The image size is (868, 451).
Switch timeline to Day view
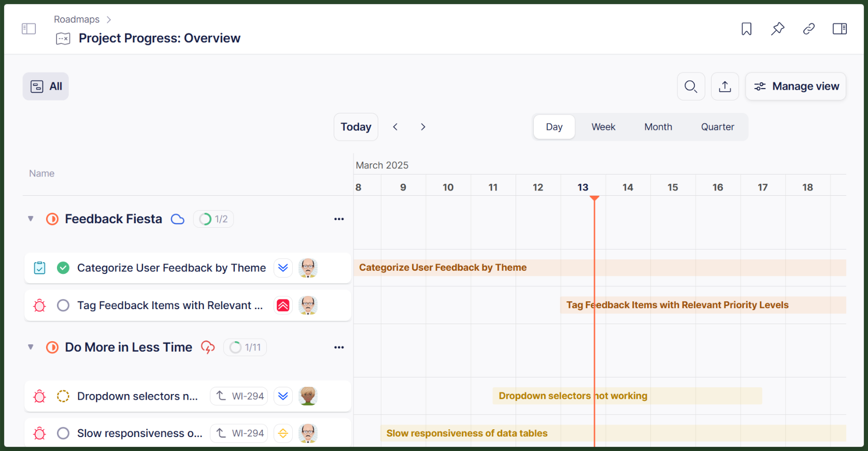pos(554,127)
